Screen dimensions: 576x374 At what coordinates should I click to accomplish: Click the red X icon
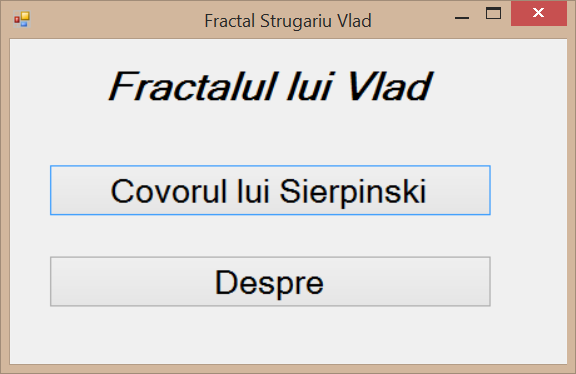(539, 13)
